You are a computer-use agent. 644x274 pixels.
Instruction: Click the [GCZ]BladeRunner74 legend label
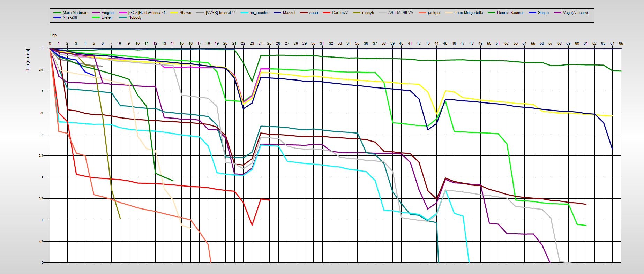coord(147,13)
